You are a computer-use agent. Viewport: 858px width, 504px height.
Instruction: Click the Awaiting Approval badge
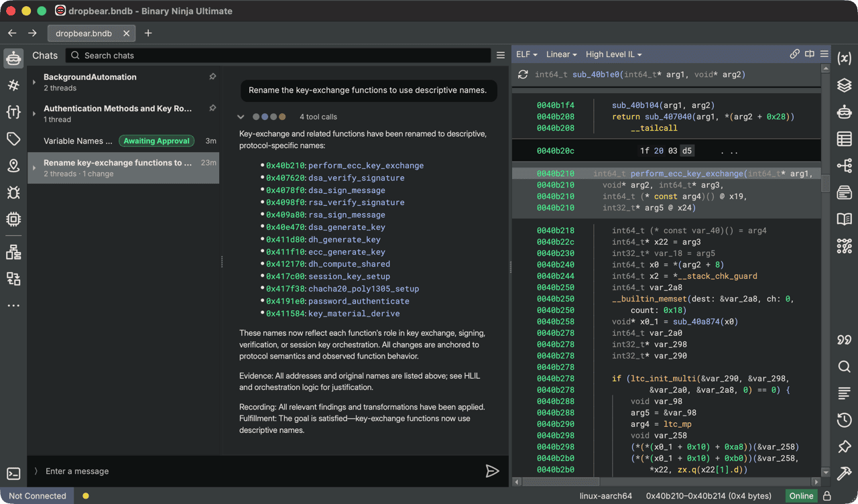[x=157, y=141]
